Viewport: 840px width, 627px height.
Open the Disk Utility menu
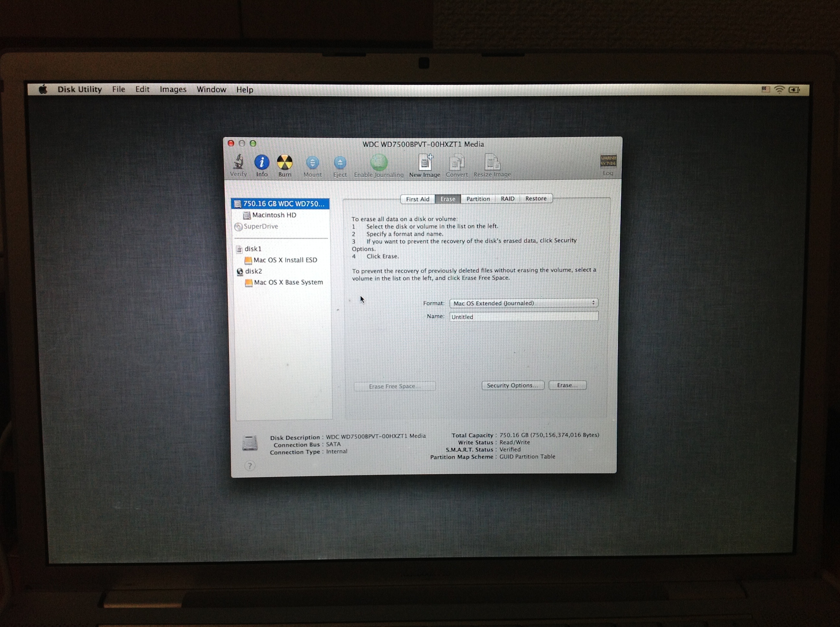click(80, 89)
